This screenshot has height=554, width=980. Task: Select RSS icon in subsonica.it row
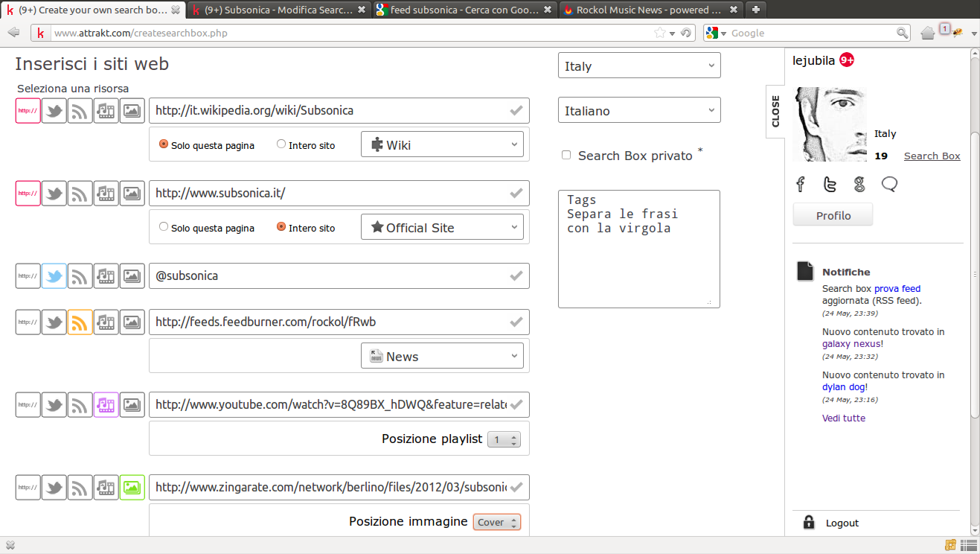(80, 194)
